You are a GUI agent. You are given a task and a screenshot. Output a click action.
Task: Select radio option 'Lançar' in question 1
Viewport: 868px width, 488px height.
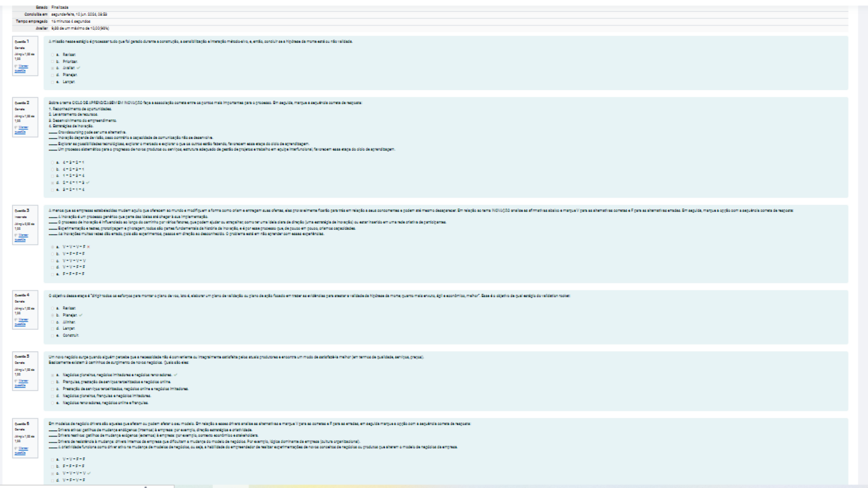click(52, 82)
